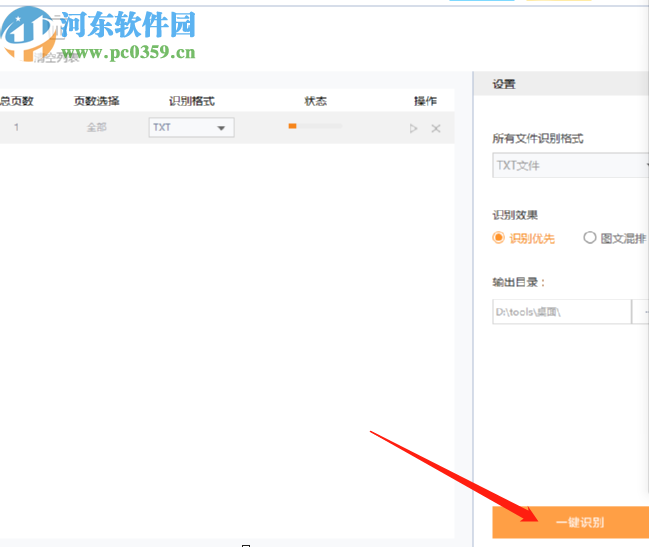649x547 pixels.
Task: Click the 一键识别 orange button
Action: (x=570, y=522)
